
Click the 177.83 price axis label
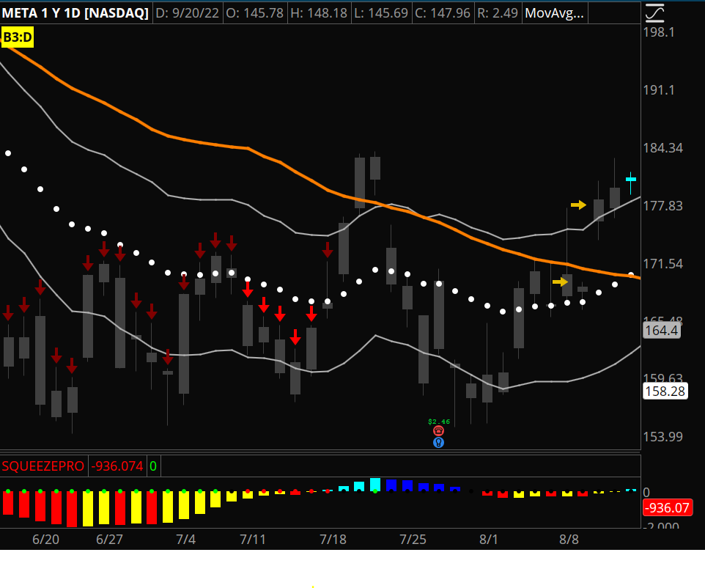pos(662,205)
